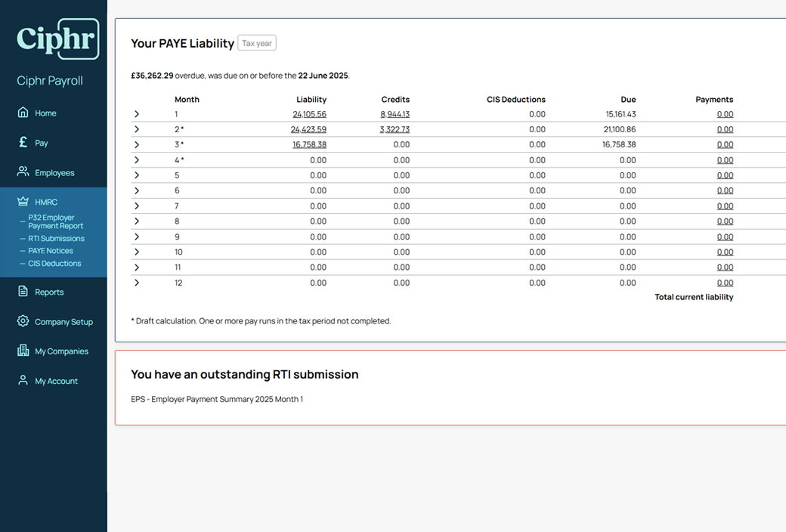This screenshot has height=532, width=786.
Task: Click the Tax year button
Action: [257, 43]
